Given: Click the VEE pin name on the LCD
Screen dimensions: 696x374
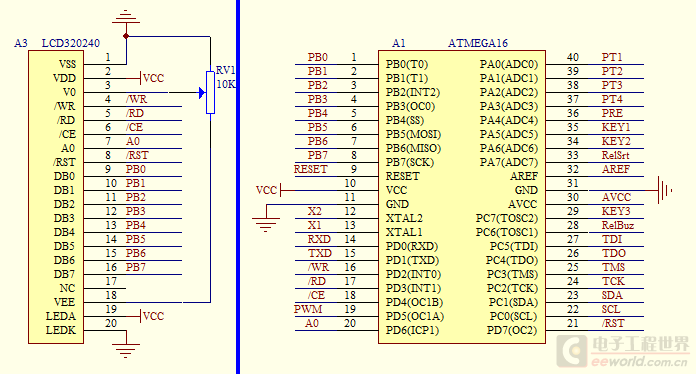Looking at the screenshot, I should [64, 302].
